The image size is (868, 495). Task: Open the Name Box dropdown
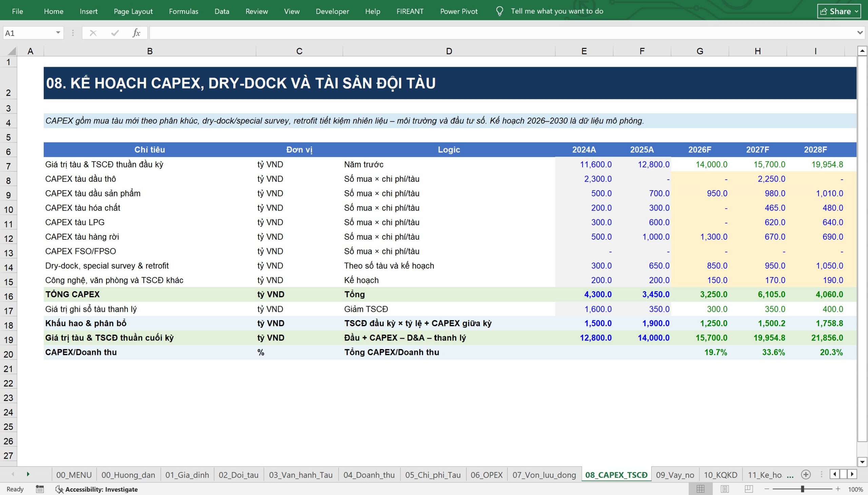(58, 33)
